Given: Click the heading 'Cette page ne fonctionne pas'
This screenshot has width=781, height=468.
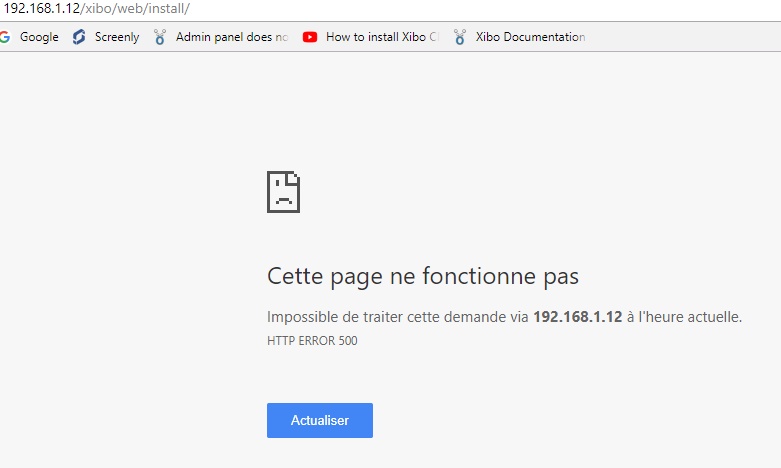Looking at the screenshot, I should [x=423, y=276].
